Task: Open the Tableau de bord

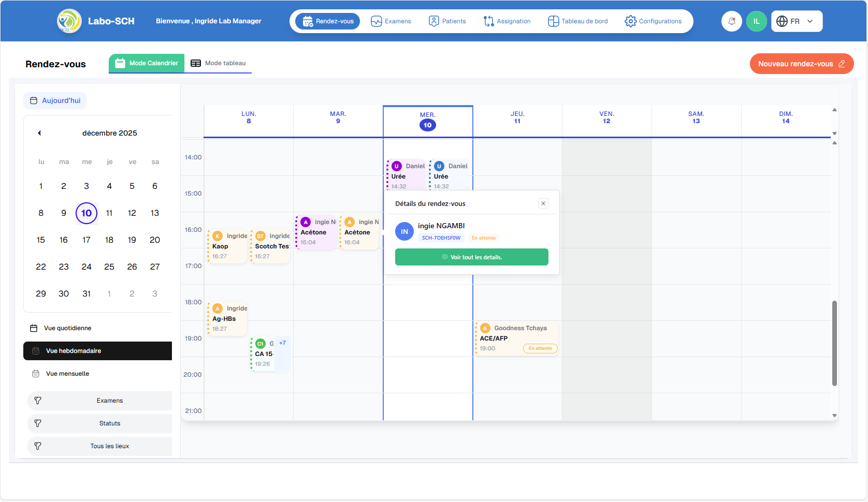Action: pyautogui.click(x=577, y=21)
